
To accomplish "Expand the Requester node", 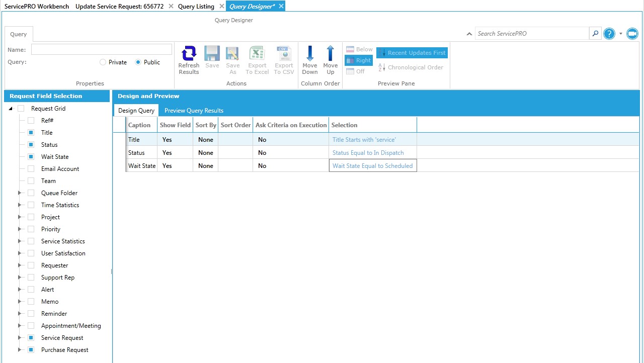I will [20, 265].
